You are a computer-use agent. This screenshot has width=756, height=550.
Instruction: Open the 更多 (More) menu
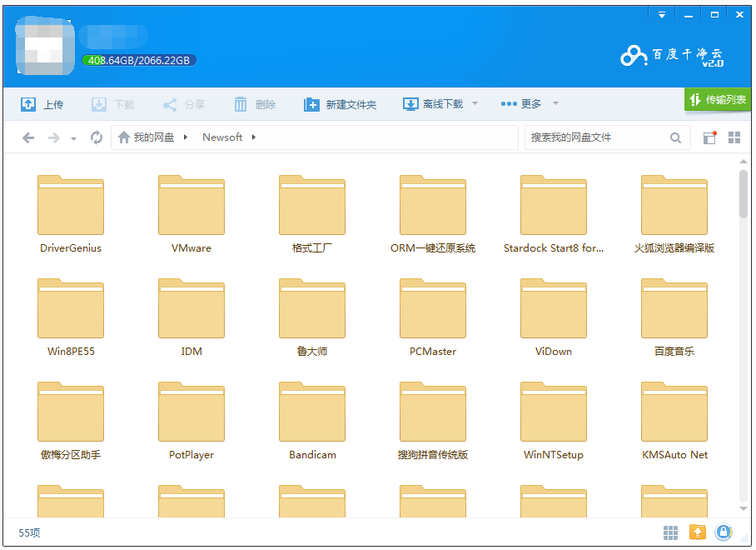point(520,103)
